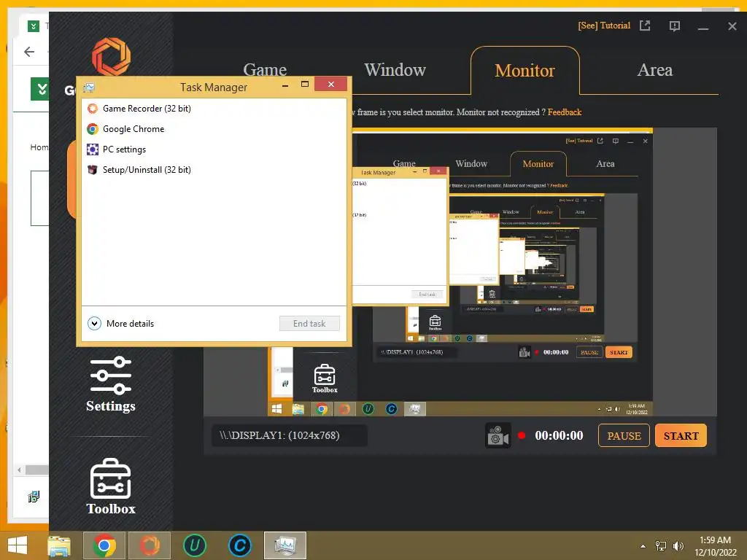Open the Settings sliders icon in sidebar
This screenshot has height=560, width=747.
111,376
